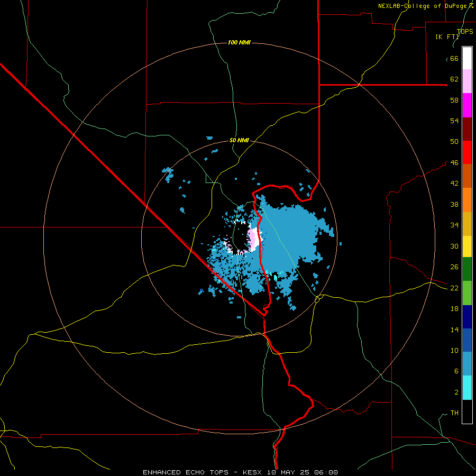
Task: Click the dark green 30 kft swatch
Action: tap(467, 269)
